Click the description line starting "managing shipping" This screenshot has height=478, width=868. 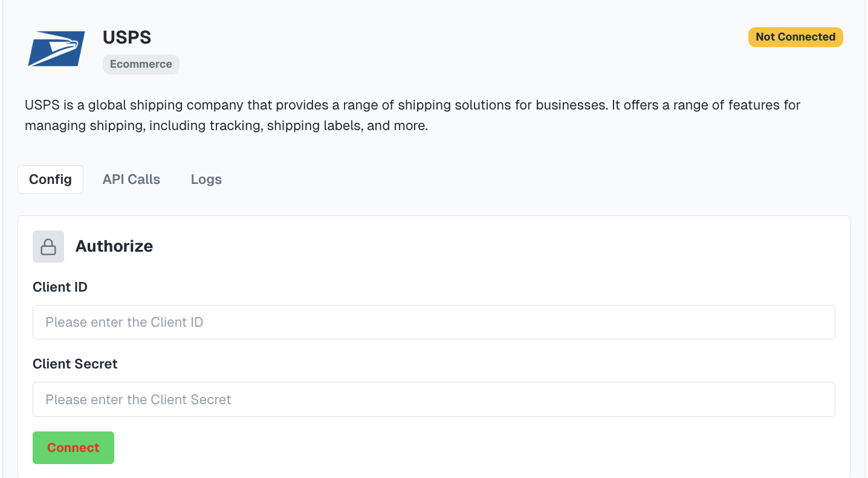[226, 126]
